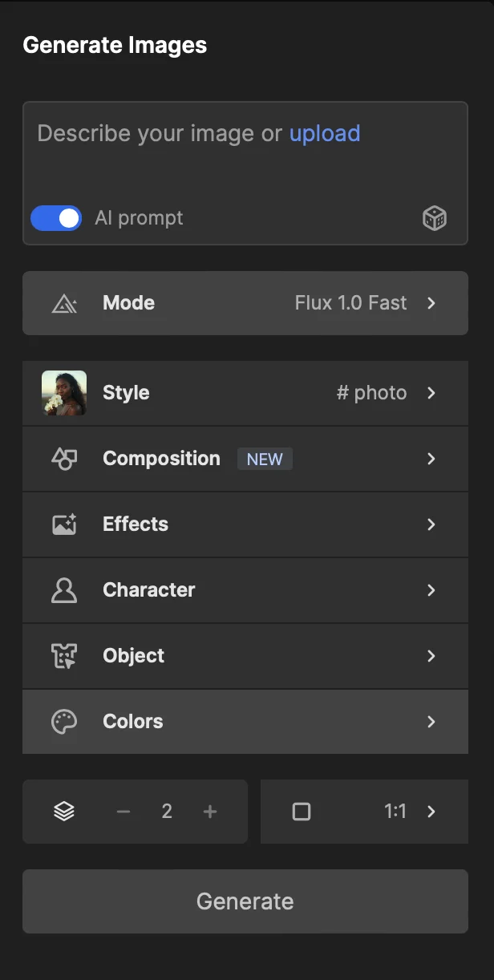The width and height of the screenshot is (494, 980).
Task: Click the random prompt dice icon
Action: click(x=434, y=218)
